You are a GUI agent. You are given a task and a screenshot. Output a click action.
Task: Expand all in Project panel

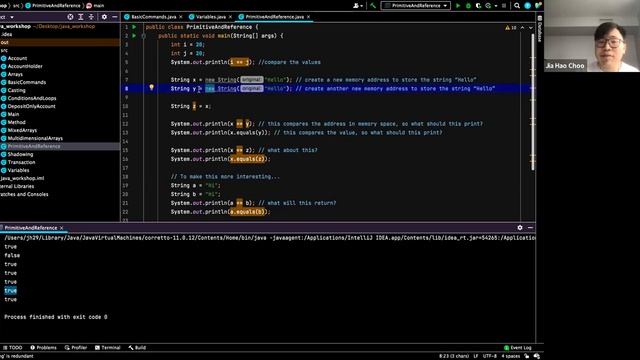pyautogui.click(x=81, y=17)
